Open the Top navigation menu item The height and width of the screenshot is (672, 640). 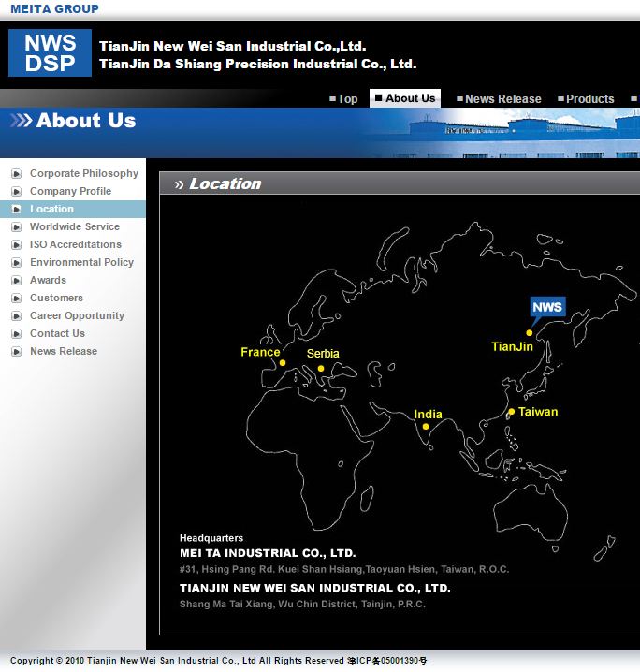343,99
